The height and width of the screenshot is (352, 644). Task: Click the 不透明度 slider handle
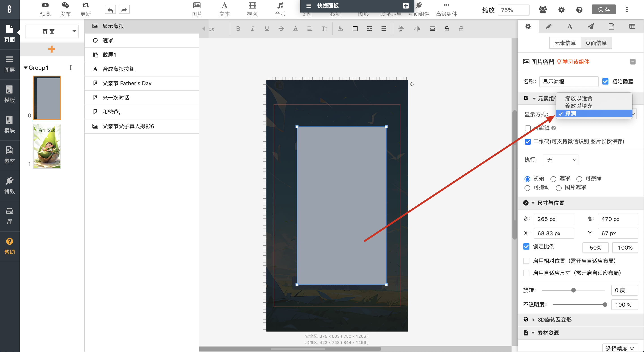pyautogui.click(x=605, y=305)
